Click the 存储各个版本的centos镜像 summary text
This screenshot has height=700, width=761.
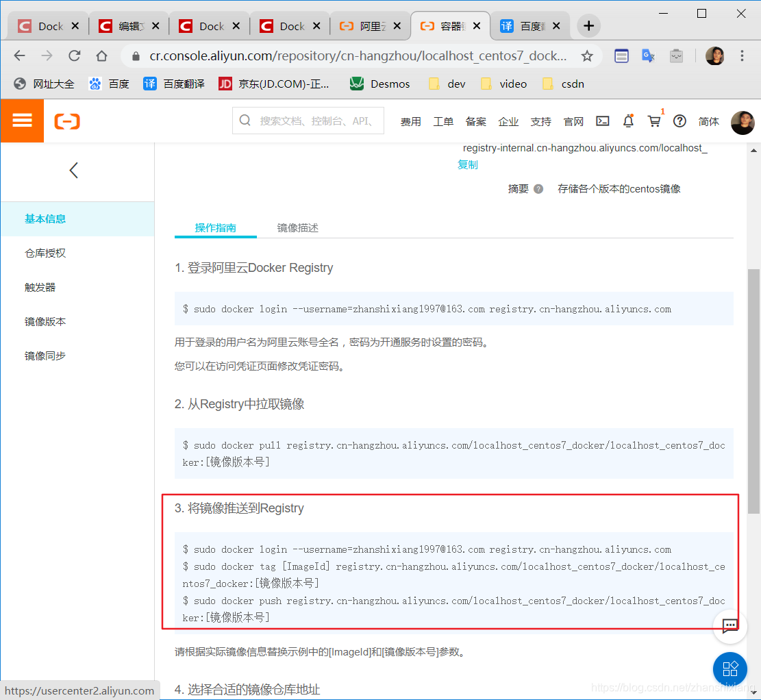[619, 189]
